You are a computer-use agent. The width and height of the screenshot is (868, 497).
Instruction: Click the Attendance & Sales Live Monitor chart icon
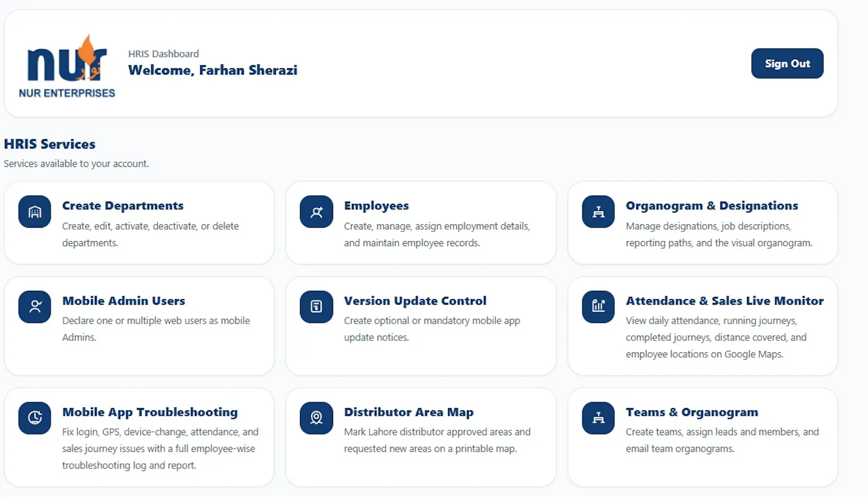coord(598,307)
